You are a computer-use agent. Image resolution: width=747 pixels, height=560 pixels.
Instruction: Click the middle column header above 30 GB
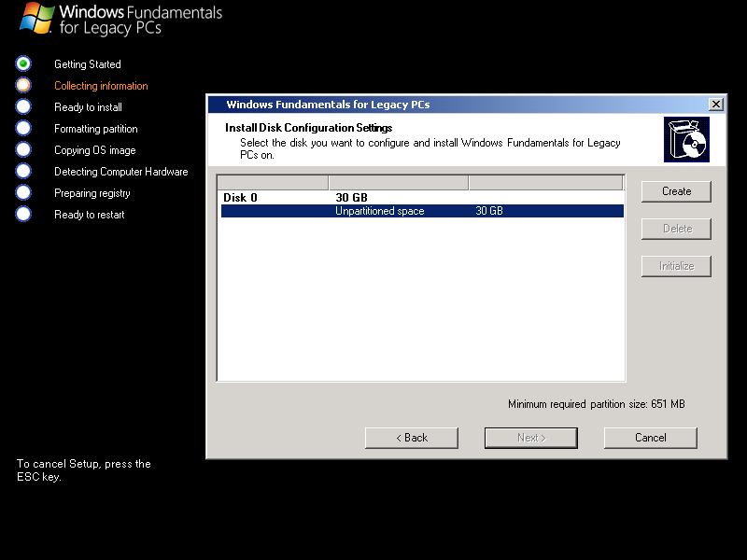click(402, 181)
